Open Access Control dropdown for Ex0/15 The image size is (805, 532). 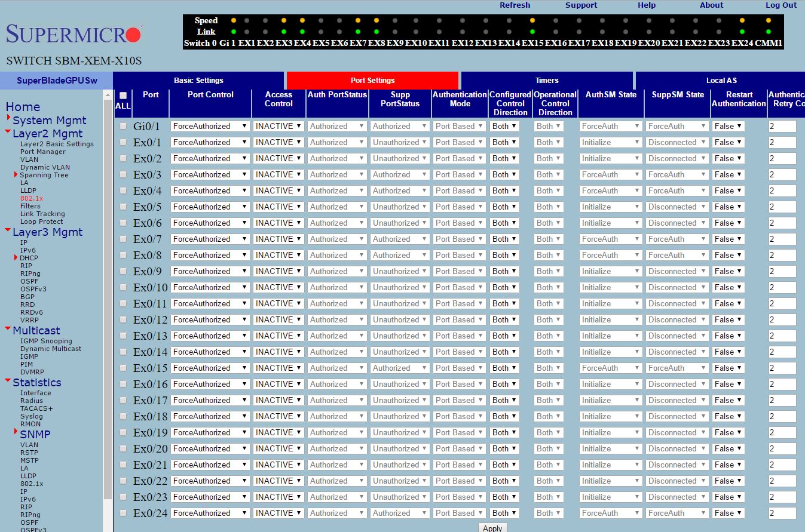coord(278,368)
